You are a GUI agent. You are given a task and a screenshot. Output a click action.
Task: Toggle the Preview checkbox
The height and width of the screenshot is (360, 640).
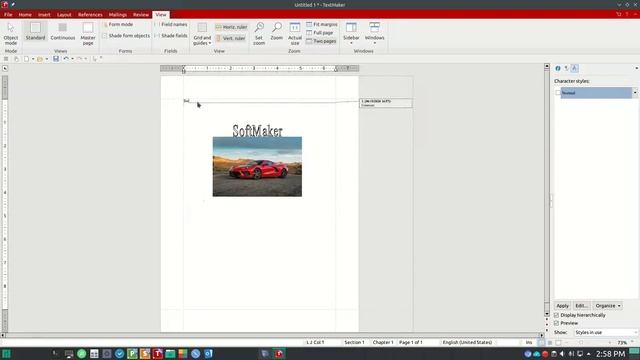click(556, 323)
